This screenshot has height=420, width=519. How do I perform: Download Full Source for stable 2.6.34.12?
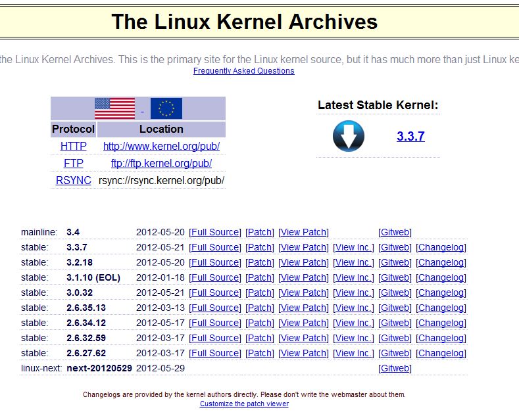[215, 323]
